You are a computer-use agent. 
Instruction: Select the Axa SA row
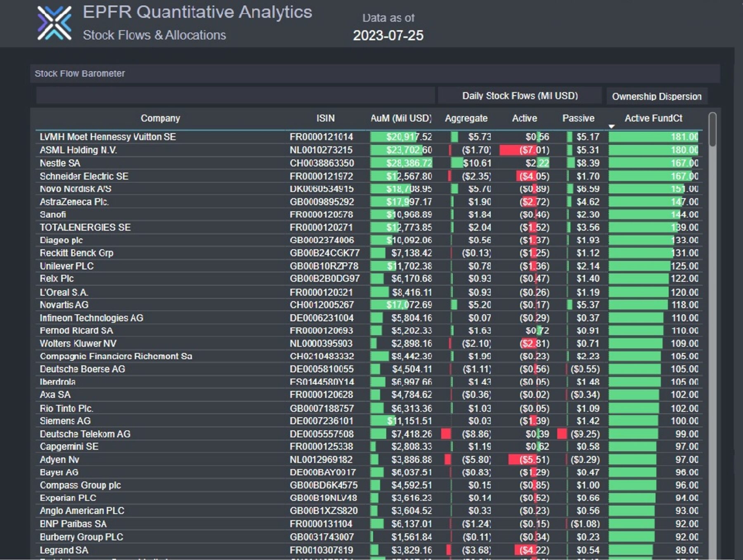click(x=369, y=395)
